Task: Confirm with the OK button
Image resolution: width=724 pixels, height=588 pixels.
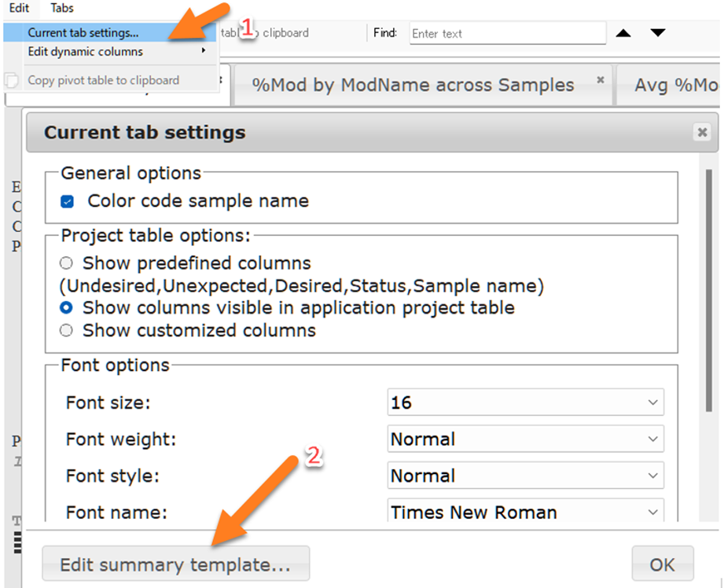Action: (662, 564)
